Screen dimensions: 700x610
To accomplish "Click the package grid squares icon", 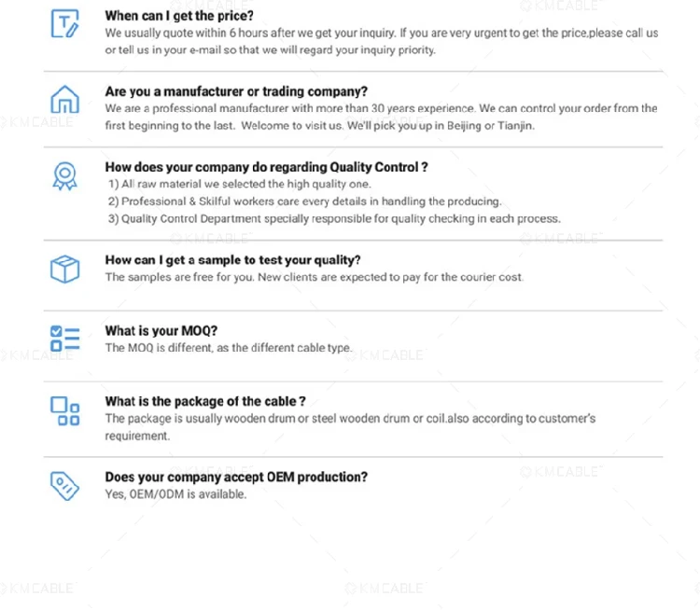I will click(64, 410).
